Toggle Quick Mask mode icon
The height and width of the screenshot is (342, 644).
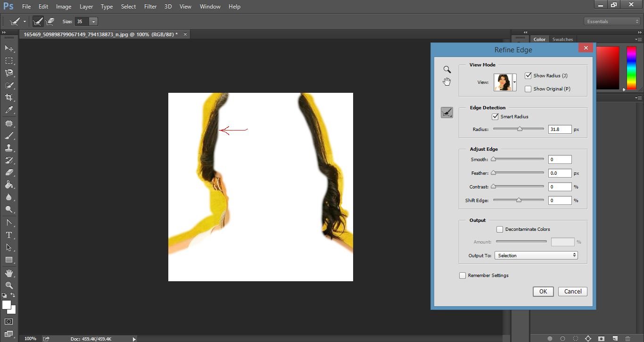[x=9, y=321]
